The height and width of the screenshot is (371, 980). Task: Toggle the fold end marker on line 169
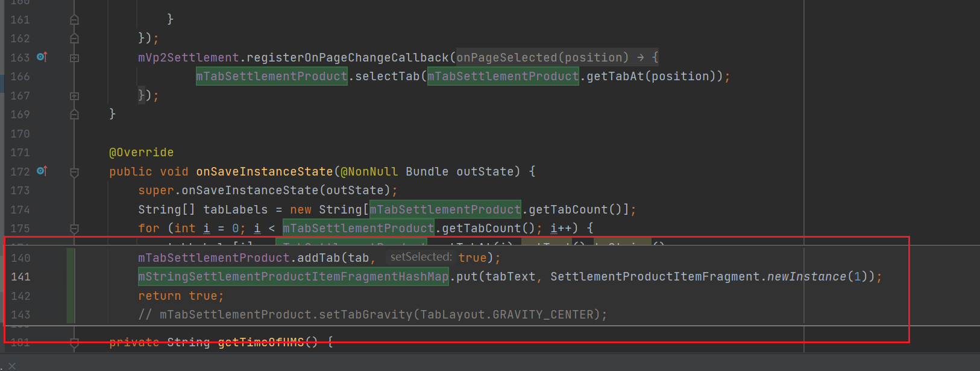pos(74,115)
